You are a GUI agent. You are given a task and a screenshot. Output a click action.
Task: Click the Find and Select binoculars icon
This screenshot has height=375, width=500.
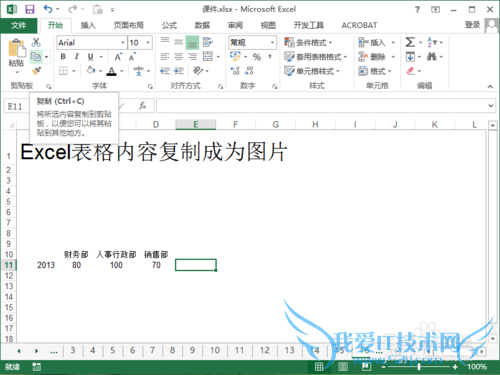(x=432, y=56)
